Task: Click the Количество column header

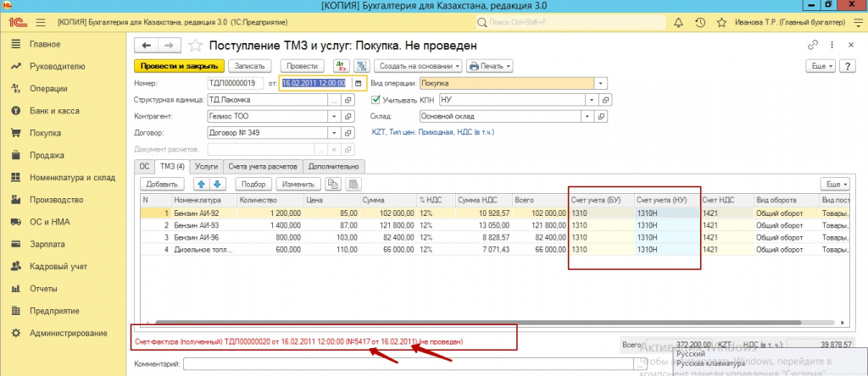Action: pos(270,200)
